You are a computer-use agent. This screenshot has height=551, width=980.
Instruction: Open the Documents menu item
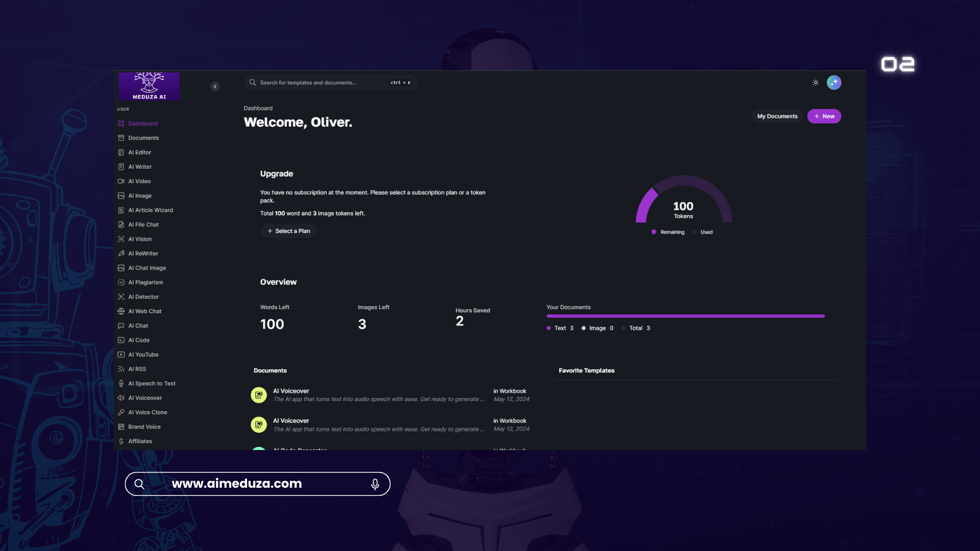(x=143, y=138)
